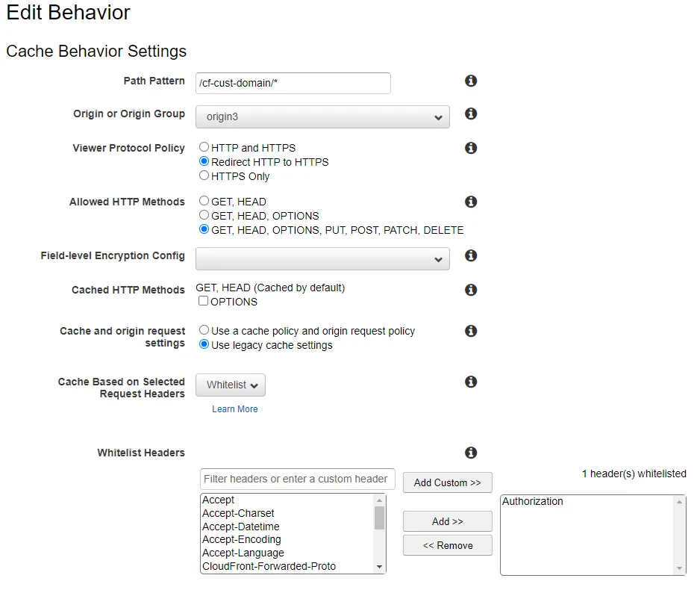Image resolution: width=700 pixels, height=590 pixels.
Task: Select the HTTPS Only radio button
Action: tap(204, 176)
